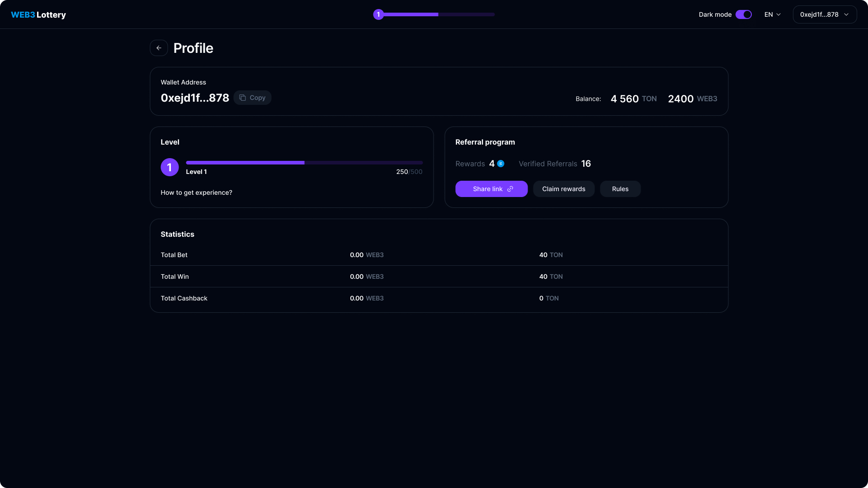Select the Total Cashback statistics row
The width and height of the screenshot is (868, 488).
tap(439, 298)
